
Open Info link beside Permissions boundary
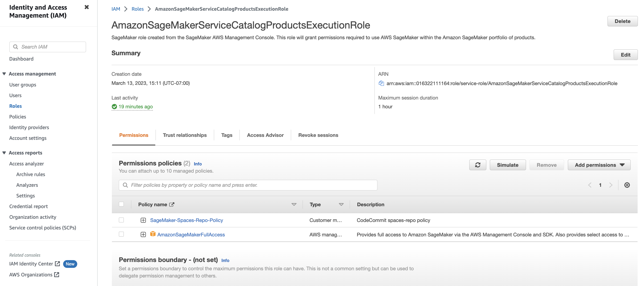[225, 260]
